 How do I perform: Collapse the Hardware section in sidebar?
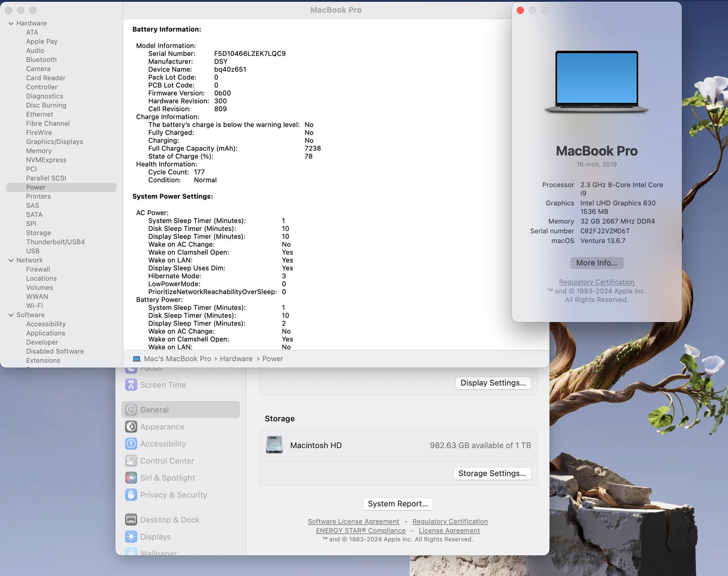coord(11,24)
